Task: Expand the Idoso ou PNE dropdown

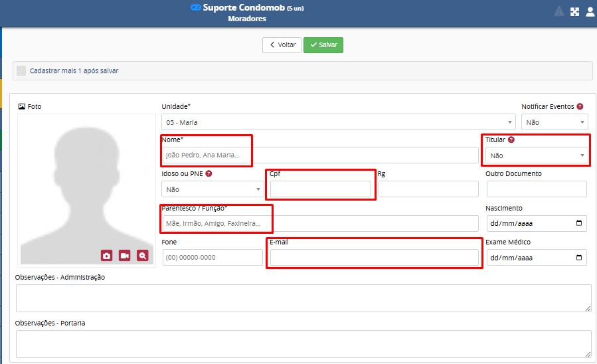Action: (x=212, y=189)
